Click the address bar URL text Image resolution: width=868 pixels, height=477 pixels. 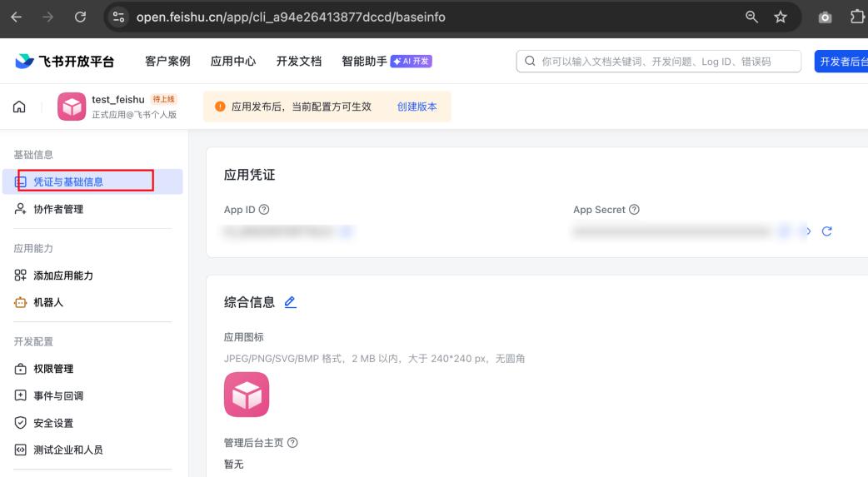pos(291,17)
